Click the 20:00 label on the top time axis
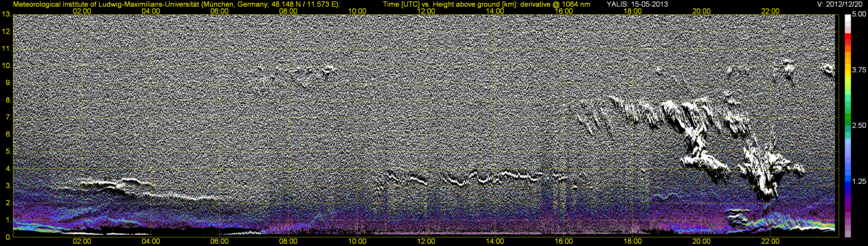This screenshot has height=246, width=868. 702,11
